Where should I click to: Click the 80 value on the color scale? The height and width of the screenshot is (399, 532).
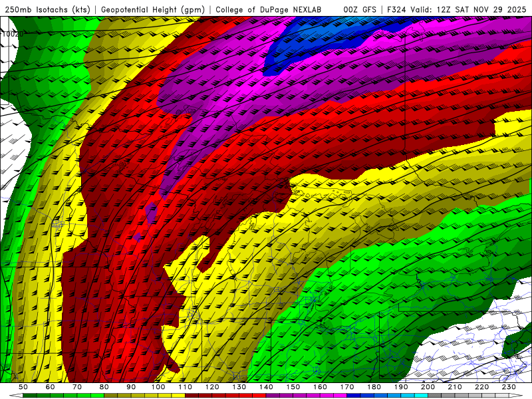coord(104,387)
